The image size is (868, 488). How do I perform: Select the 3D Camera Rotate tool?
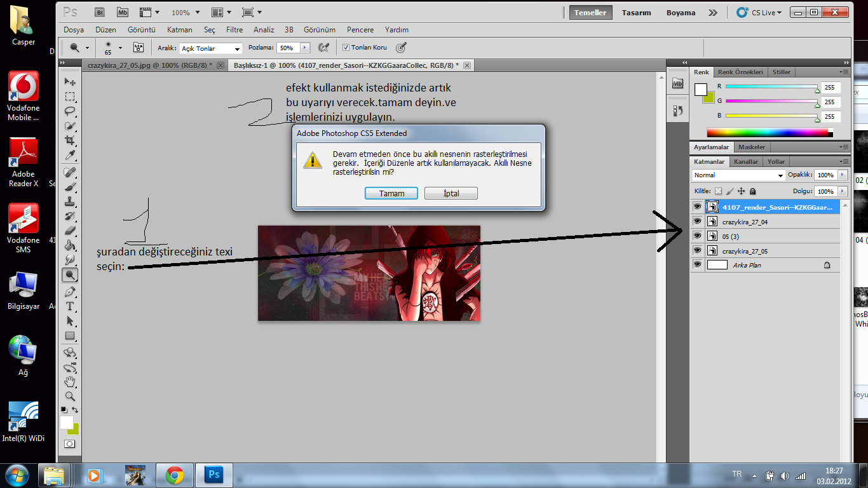coord(70,367)
